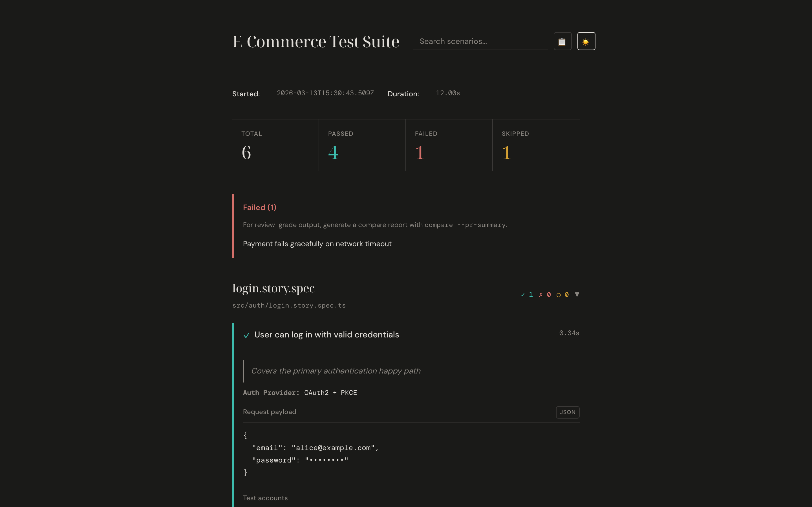The height and width of the screenshot is (507, 812).
Task: Click the E-Commerce Test Suite title
Action: [316, 41]
